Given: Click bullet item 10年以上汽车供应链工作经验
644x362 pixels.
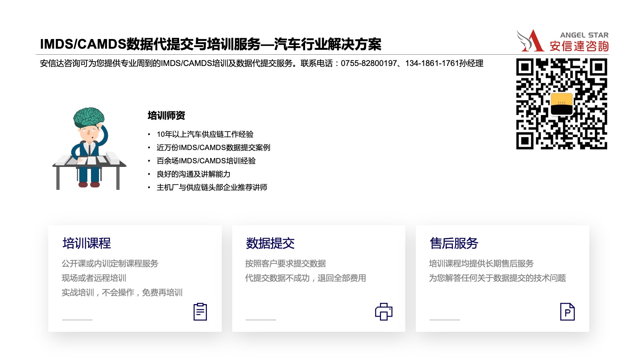Looking at the screenshot, I should [x=205, y=135].
